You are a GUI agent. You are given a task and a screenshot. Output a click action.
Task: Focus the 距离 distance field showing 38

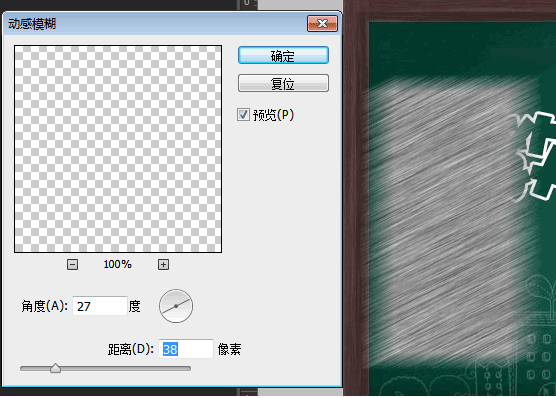[x=186, y=349]
